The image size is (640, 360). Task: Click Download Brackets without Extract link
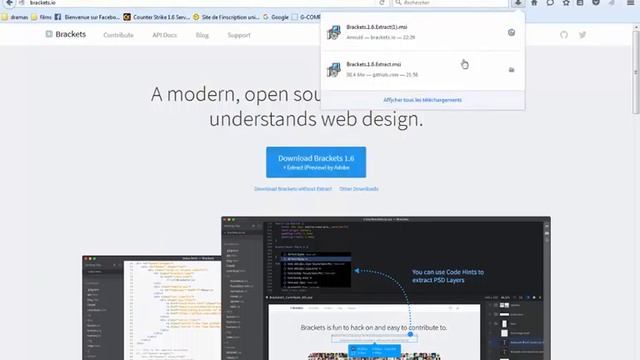click(x=293, y=189)
